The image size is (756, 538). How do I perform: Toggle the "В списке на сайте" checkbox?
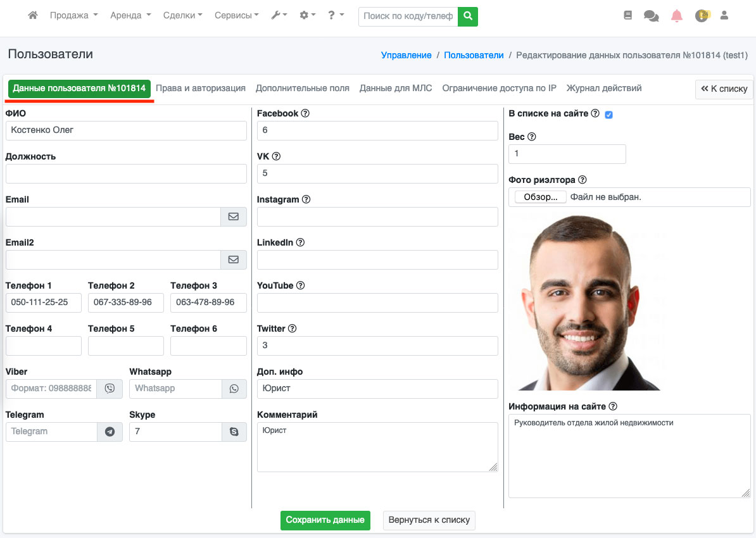608,115
